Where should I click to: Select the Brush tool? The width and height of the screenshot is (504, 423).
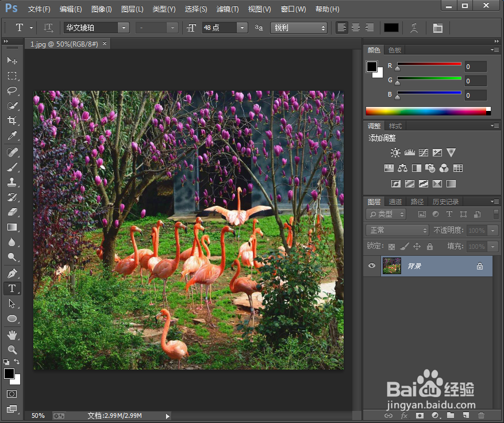(x=12, y=167)
